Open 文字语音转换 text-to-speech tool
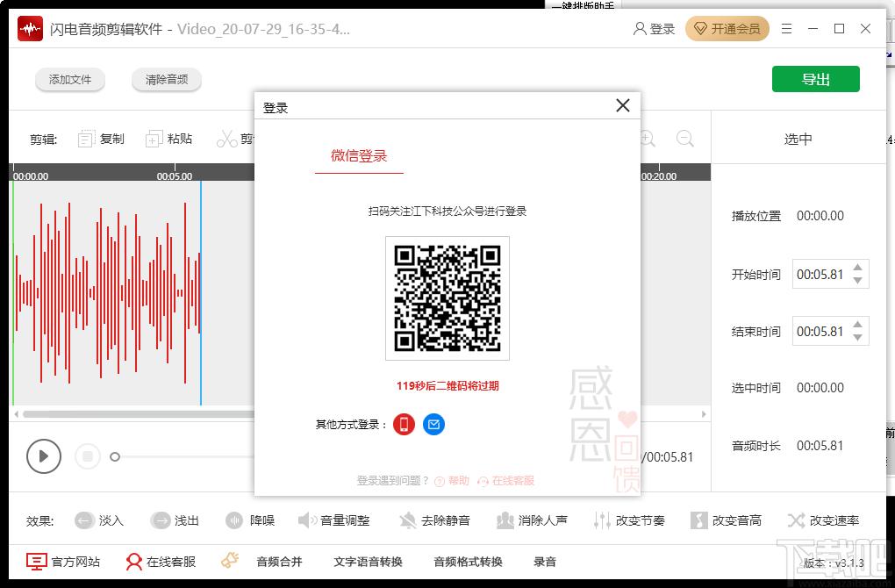 (x=369, y=562)
